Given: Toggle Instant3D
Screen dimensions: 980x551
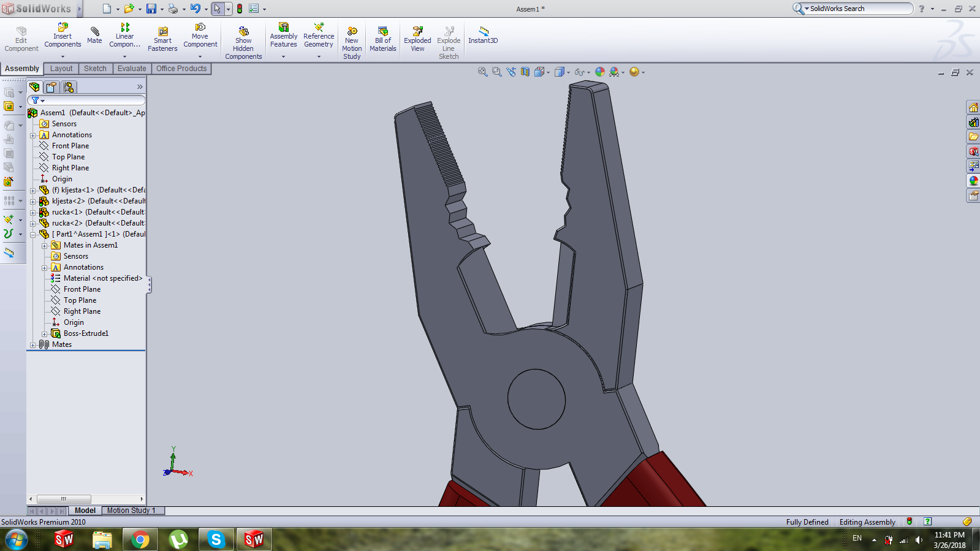Looking at the screenshot, I should coord(483,35).
